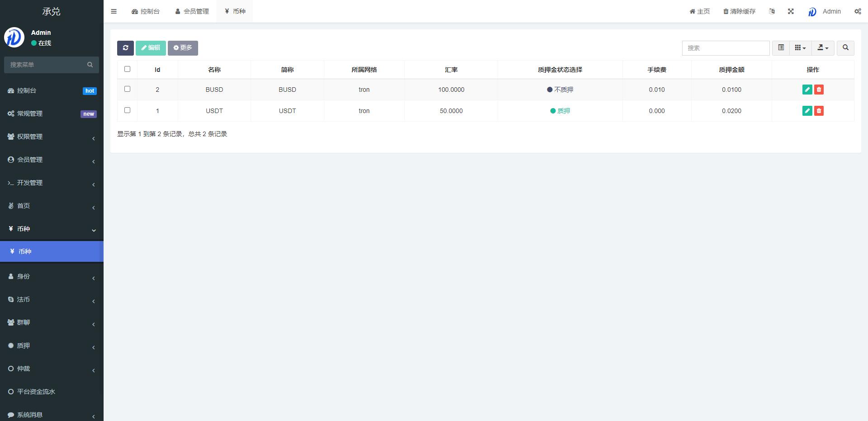Click the green edit icon for BUSD row
868x421 pixels.
coord(807,90)
